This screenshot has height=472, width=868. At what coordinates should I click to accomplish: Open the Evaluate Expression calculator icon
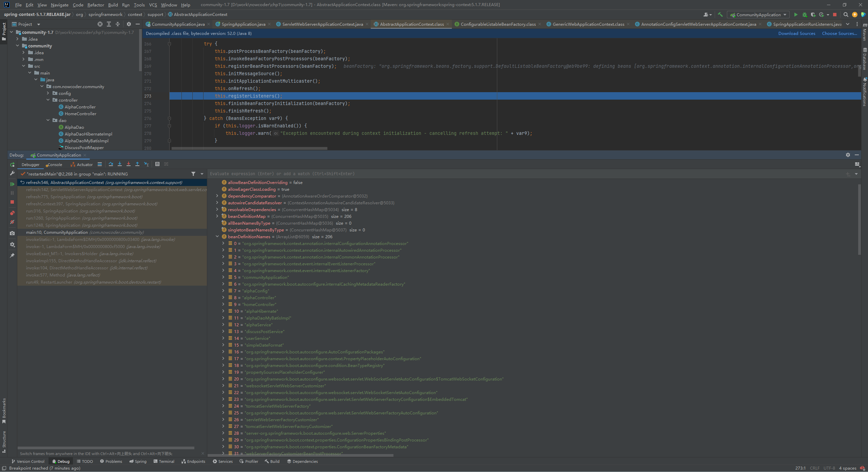pos(157,164)
